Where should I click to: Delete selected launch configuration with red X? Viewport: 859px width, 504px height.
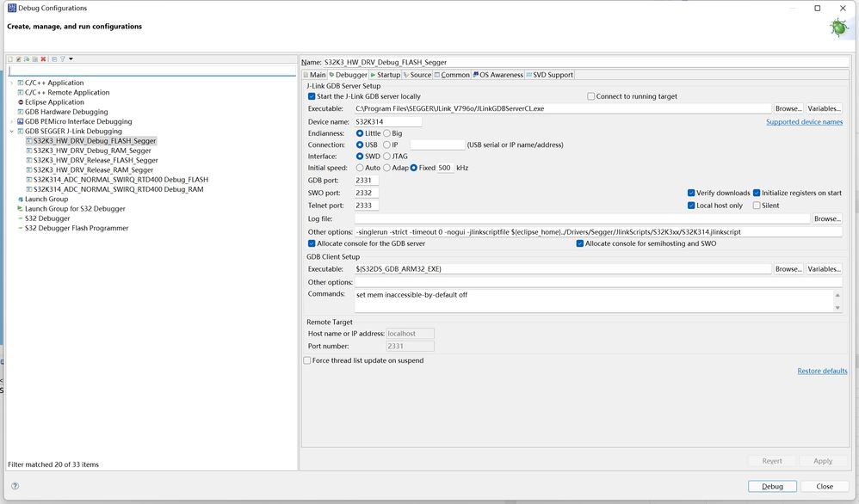pos(43,59)
